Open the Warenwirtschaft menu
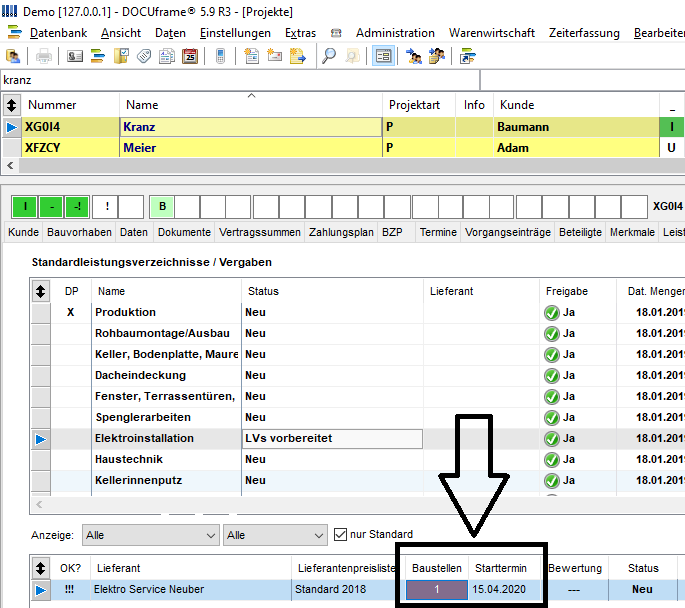 [x=491, y=33]
